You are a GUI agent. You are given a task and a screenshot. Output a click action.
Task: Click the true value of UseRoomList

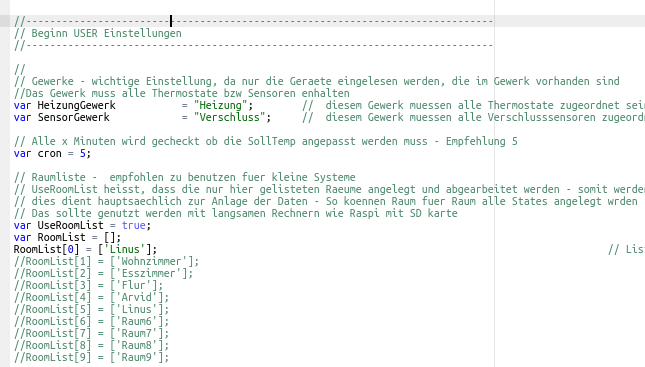click(x=134, y=225)
